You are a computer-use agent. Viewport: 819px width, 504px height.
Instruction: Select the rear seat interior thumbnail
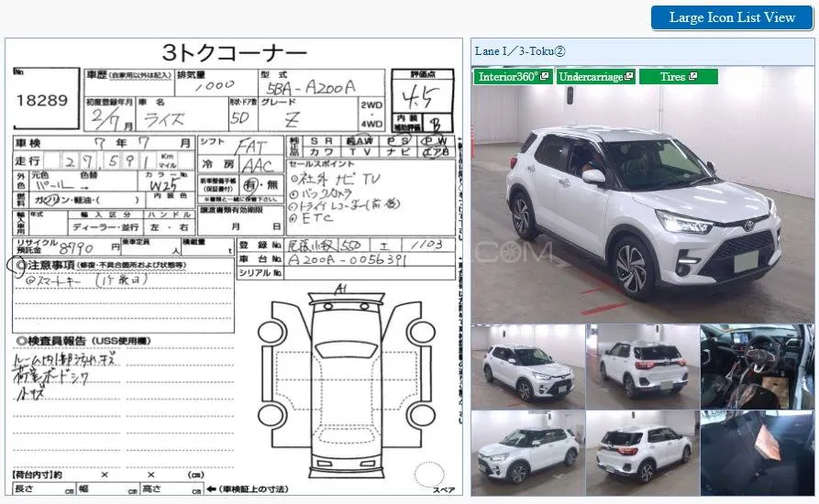point(757,453)
